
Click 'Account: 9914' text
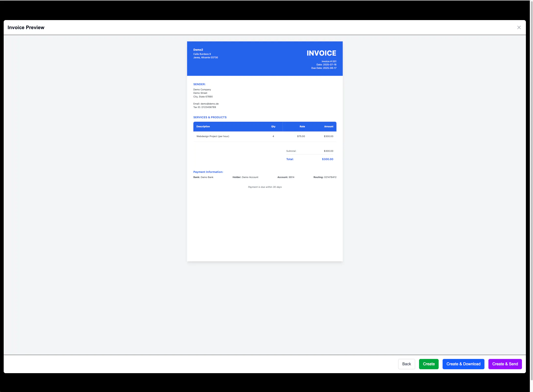pyautogui.click(x=286, y=177)
